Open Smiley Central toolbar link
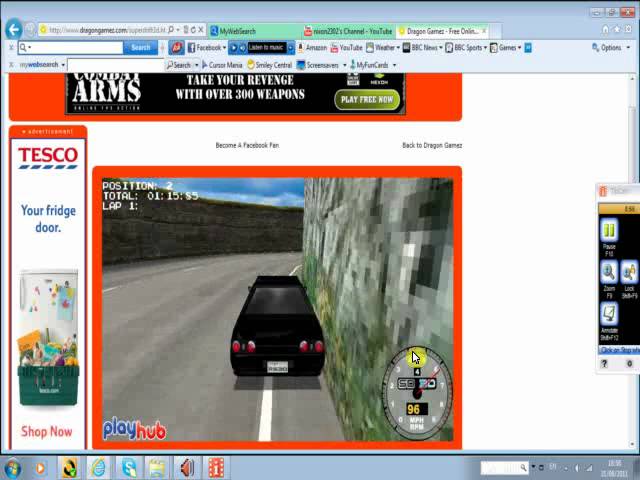640x480 pixels. click(269, 65)
